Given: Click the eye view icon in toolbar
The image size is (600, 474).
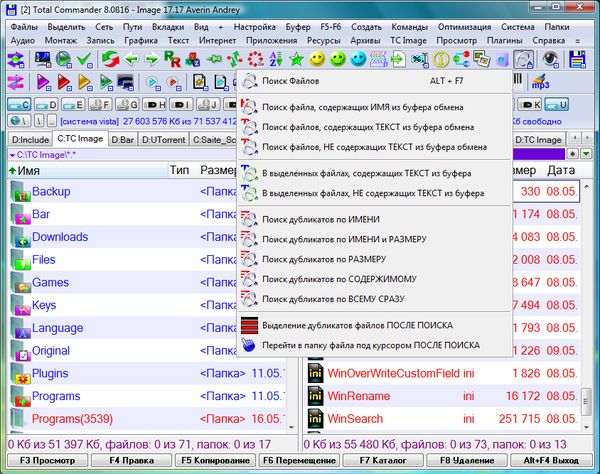Looking at the screenshot, I should coord(549,59).
